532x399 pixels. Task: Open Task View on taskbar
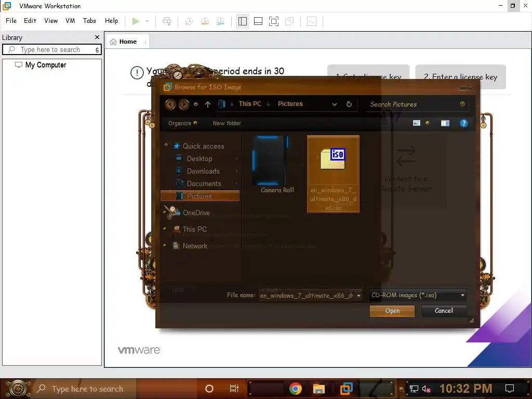(234, 389)
